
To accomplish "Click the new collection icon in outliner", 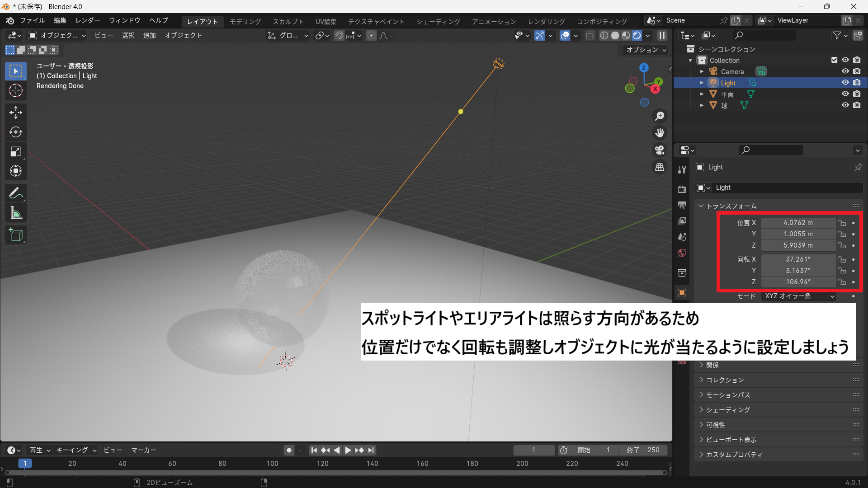I will click(x=858, y=35).
